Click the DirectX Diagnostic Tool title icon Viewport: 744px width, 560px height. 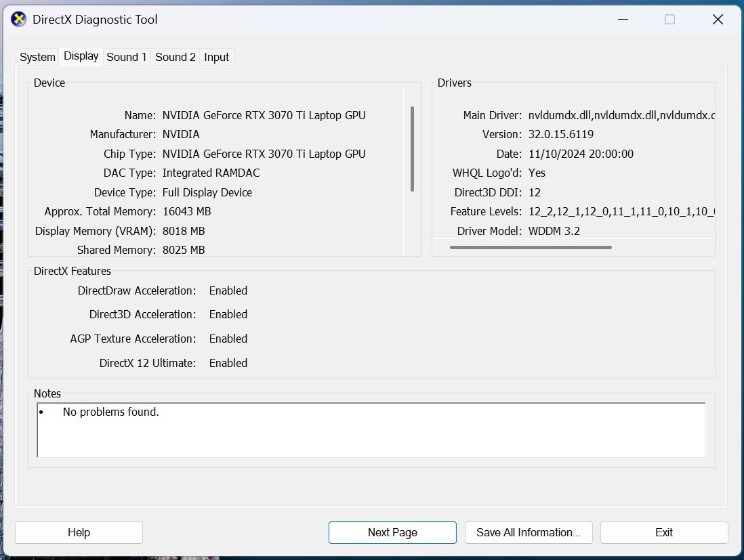[18, 20]
